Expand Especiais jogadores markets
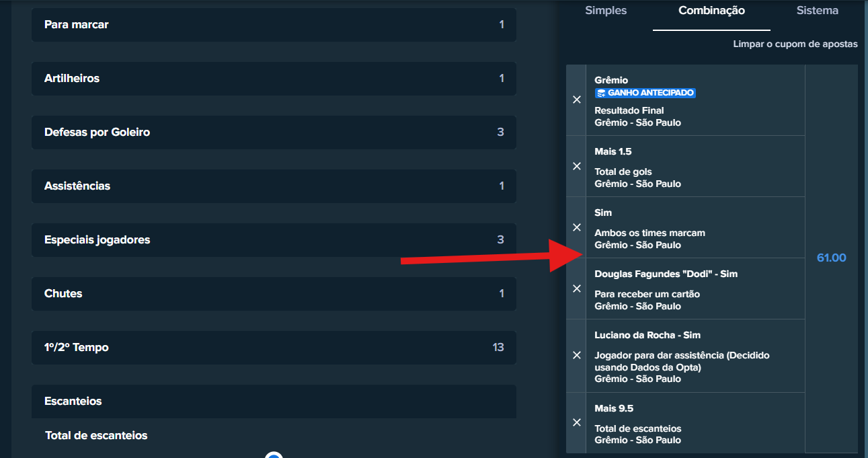Screen dimensions: 868x458 point(274,240)
